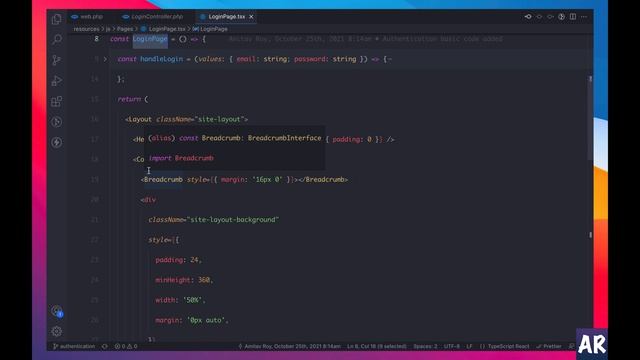
Task: Open the Run and Debug view
Action: click(x=57, y=80)
